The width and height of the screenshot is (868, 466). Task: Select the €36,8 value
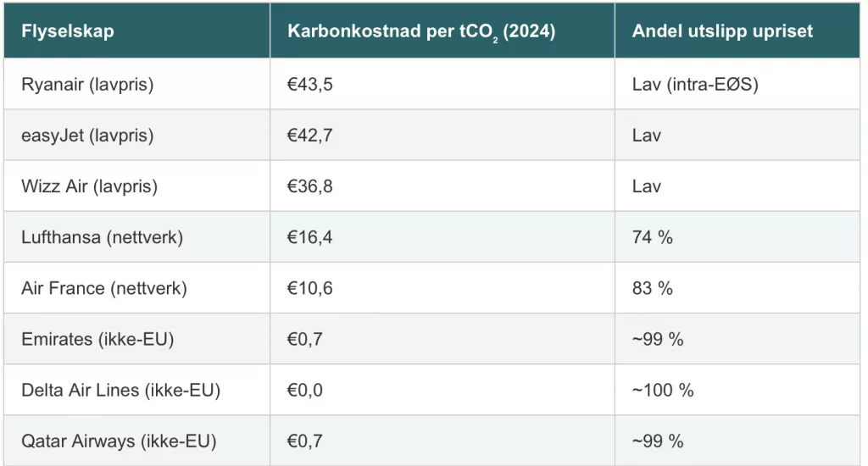click(x=310, y=186)
